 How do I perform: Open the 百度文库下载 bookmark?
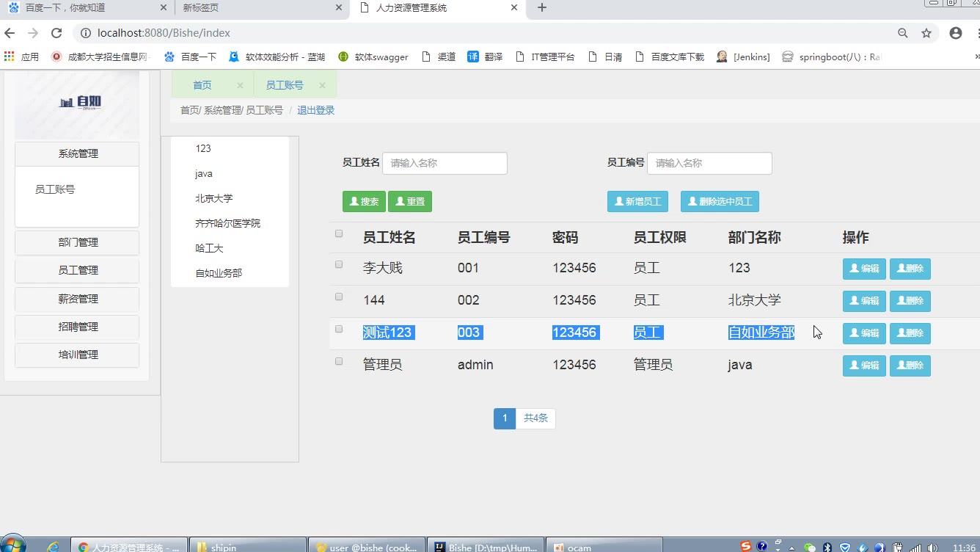pos(670,57)
